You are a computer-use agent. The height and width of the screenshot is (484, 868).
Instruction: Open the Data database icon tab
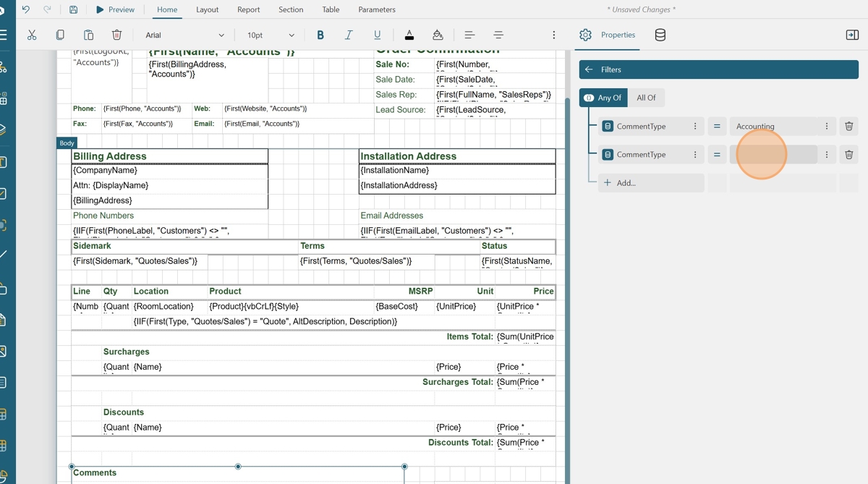[x=660, y=35]
